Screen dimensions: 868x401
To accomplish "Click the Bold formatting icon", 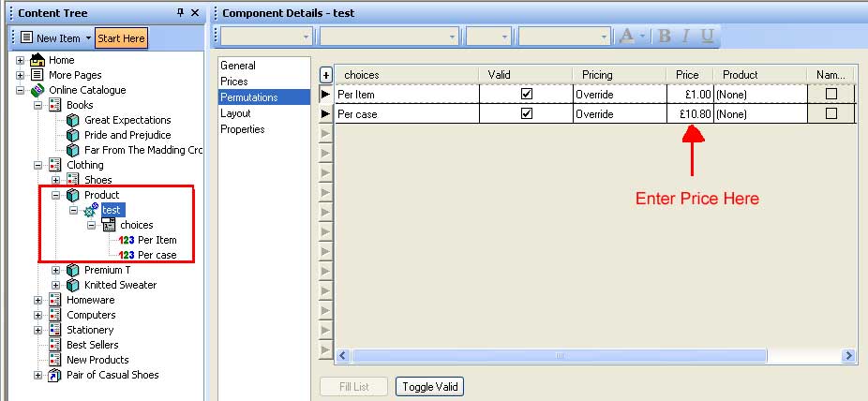I will click(665, 36).
